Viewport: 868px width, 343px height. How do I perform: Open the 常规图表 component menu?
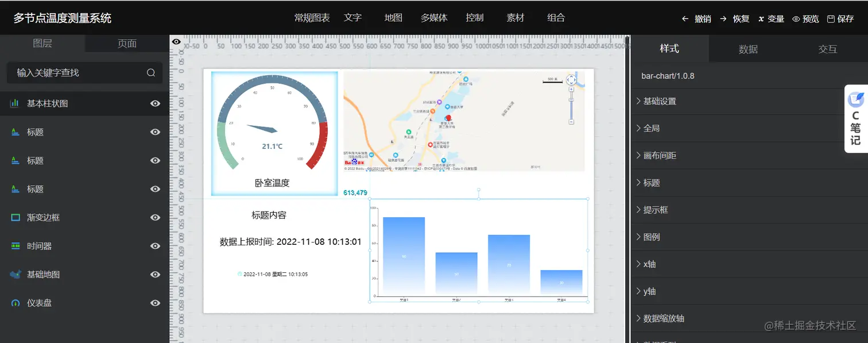[x=312, y=18]
